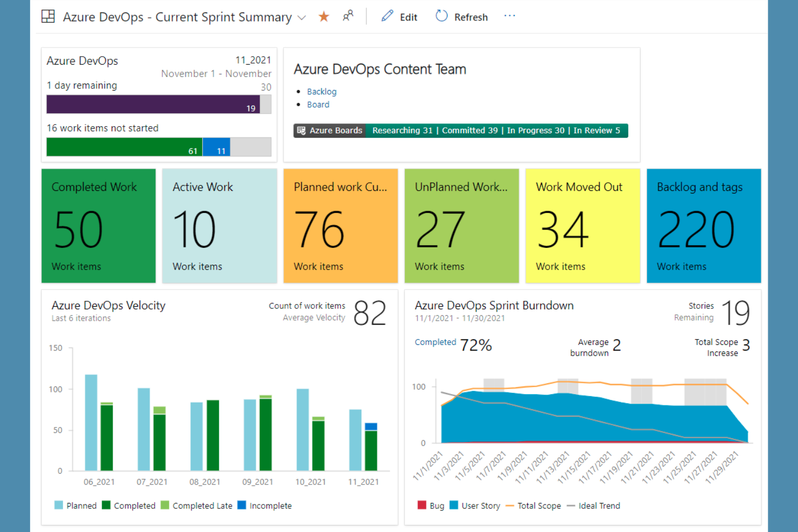Open the Backlog link

click(321, 92)
